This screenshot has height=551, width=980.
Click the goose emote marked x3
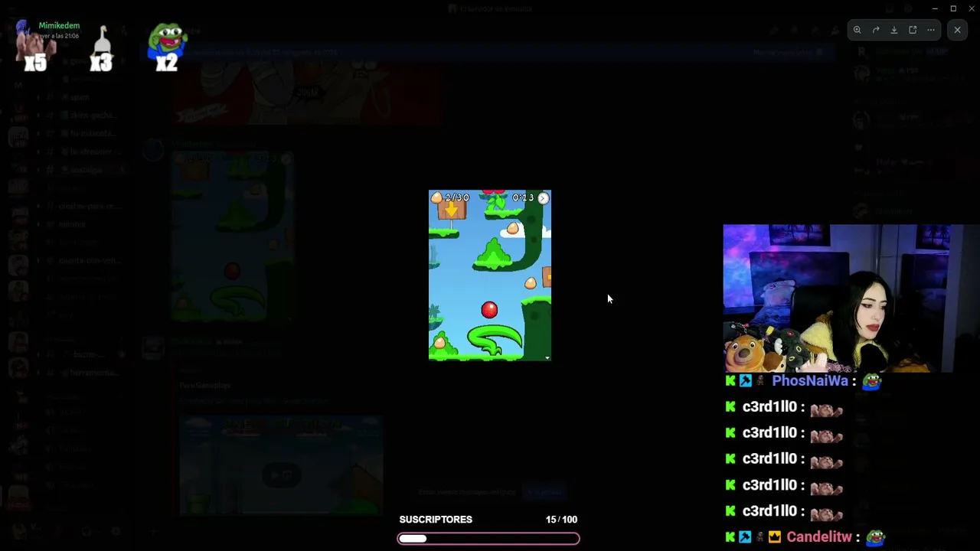pyautogui.click(x=102, y=49)
